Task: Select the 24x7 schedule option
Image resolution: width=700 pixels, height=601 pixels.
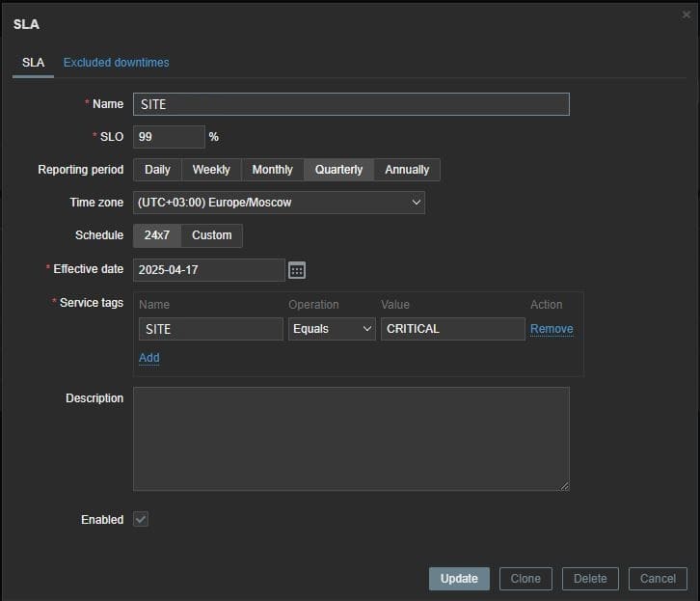Action: coord(156,235)
